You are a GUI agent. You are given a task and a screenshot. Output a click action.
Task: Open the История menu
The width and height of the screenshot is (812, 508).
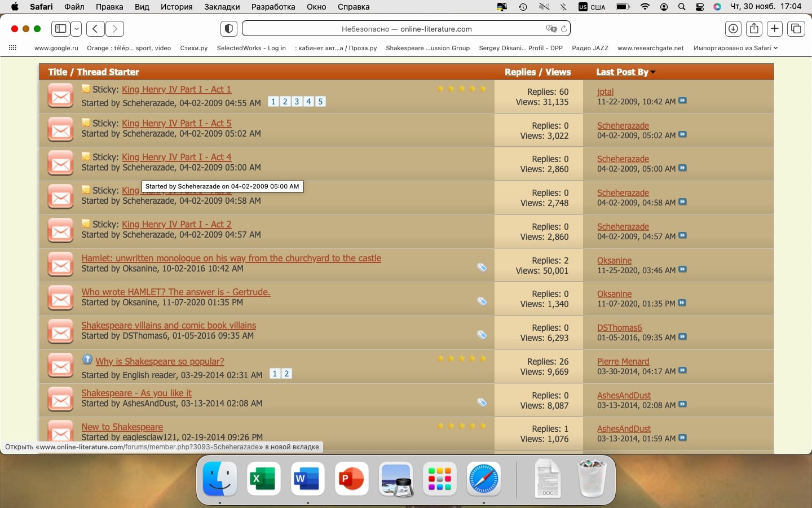tap(176, 7)
